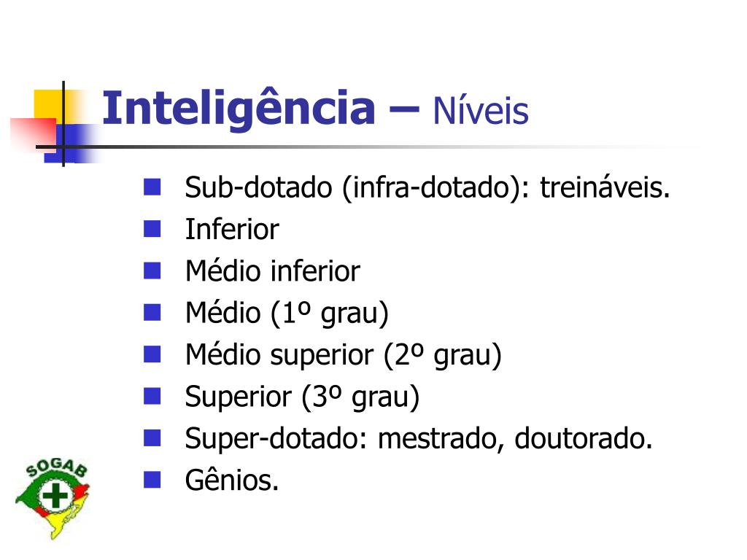Click the word doutorado

coord(583,438)
